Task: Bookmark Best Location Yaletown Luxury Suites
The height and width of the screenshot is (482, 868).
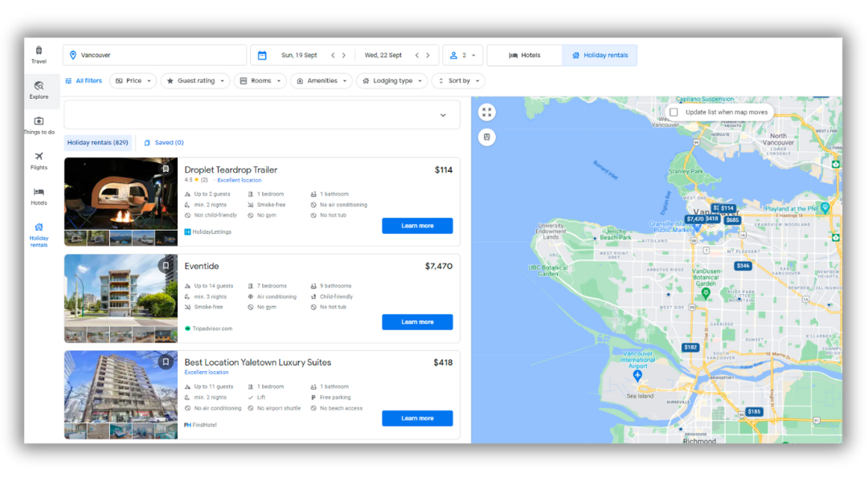Action: pos(166,362)
